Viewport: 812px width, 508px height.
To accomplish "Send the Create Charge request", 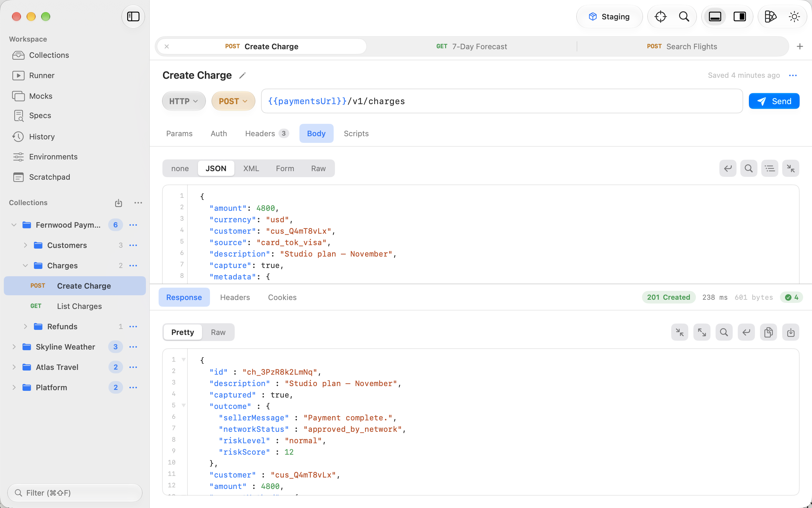I will (774, 101).
